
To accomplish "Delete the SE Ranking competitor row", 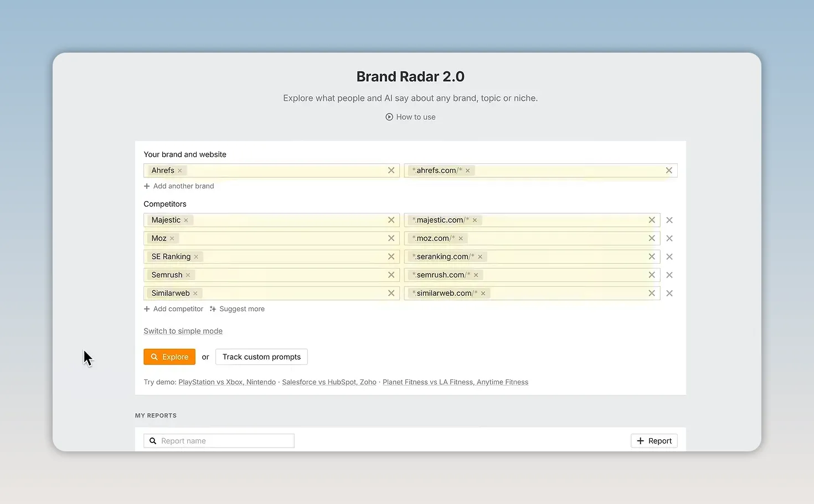I will click(x=669, y=256).
